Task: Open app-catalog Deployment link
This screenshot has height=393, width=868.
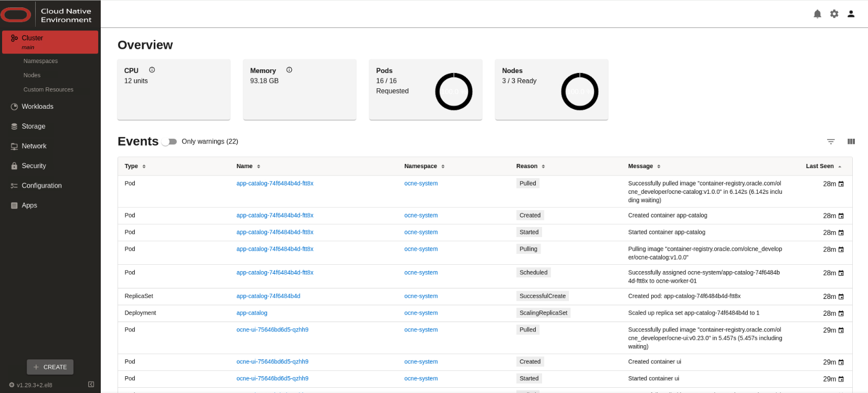Action: tap(252, 313)
